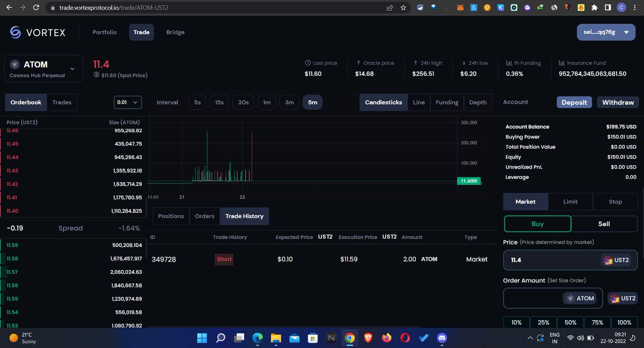
Task: Open the Windows Start menu
Action: click(x=202, y=338)
